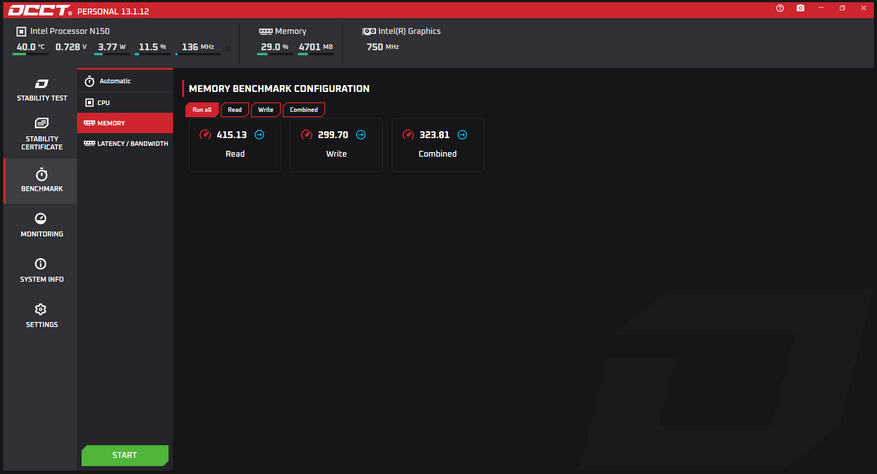The height and width of the screenshot is (474, 877).
Task: Click the 750 MHz graphics clock reading
Action: [383, 47]
